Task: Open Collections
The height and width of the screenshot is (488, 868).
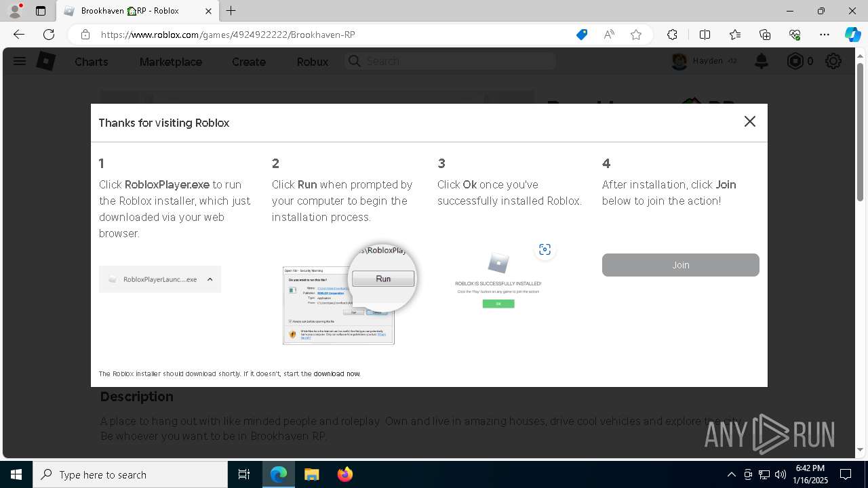Action: pyautogui.click(x=765, y=35)
